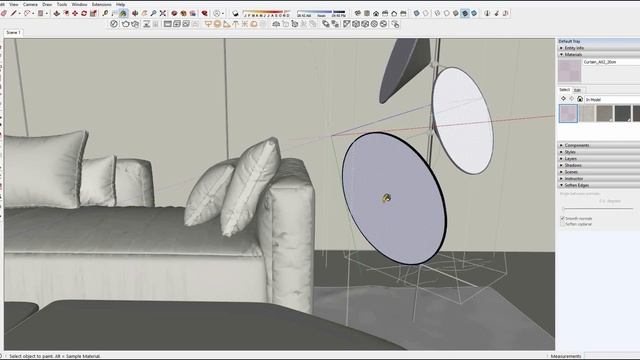640x360 pixels.
Task: Open the Camera menu
Action: pos(30,4)
